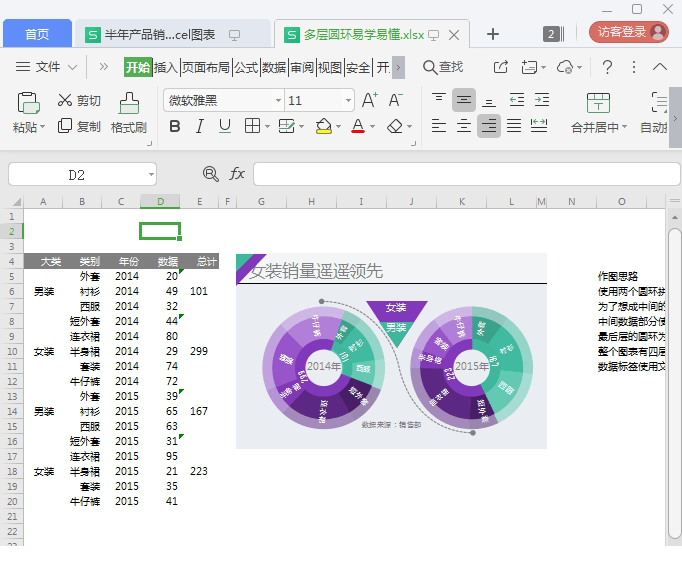Expand the borders dropdown arrow
Screen dimensions: 682x567
click(267, 127)
